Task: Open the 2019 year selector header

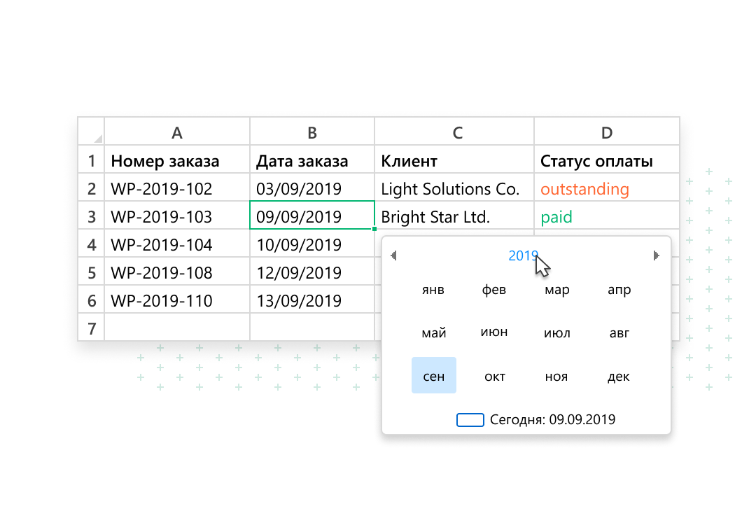Action: (x=523, y=256)
